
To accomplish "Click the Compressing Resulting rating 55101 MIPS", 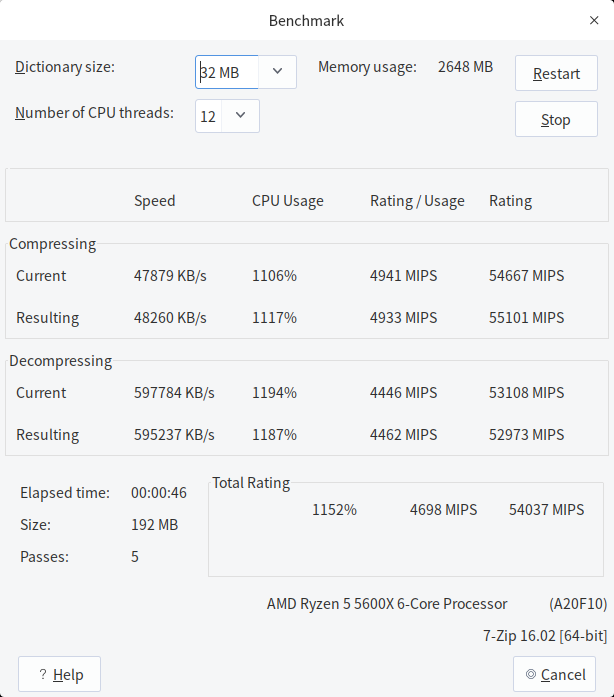I will [526, 318].
